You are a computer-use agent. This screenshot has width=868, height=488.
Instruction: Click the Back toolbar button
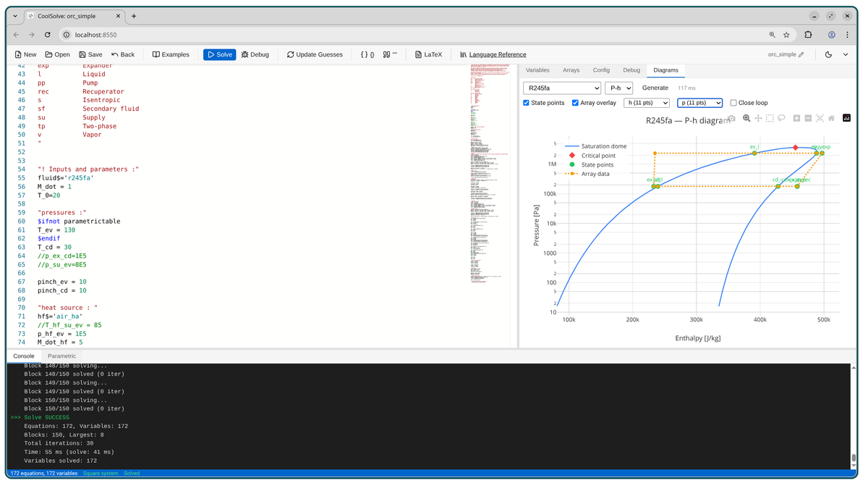click(x=123, y=54)
